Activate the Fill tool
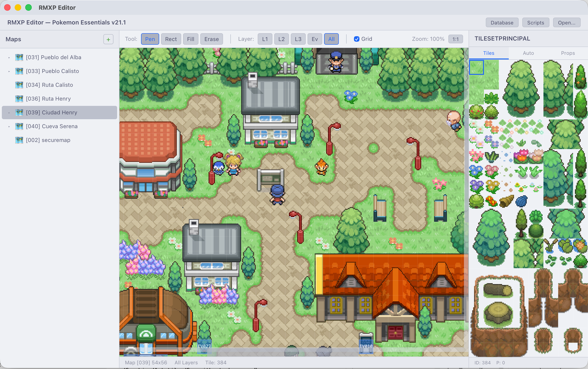The height and width of the screenshot is (369, 588). 190,39
